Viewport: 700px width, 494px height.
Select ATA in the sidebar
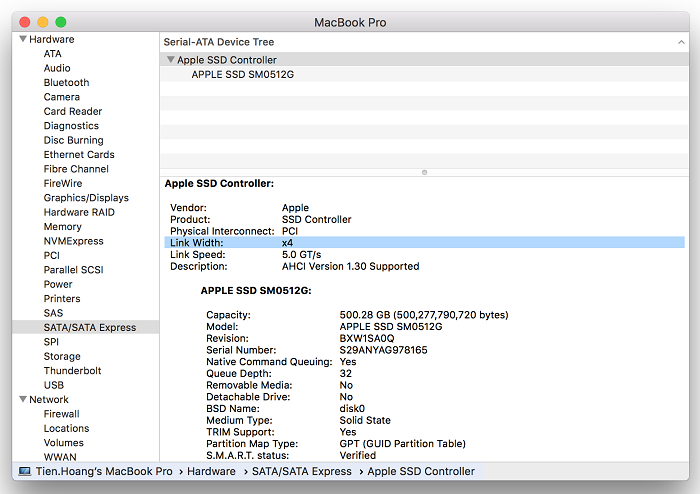click(52, 54)
